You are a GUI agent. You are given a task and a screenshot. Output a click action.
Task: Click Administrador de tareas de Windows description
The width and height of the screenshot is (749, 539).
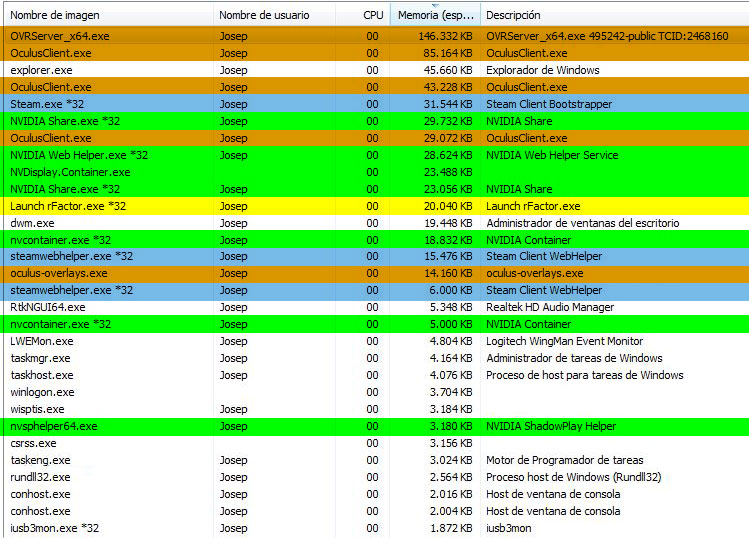click(574, 358)
